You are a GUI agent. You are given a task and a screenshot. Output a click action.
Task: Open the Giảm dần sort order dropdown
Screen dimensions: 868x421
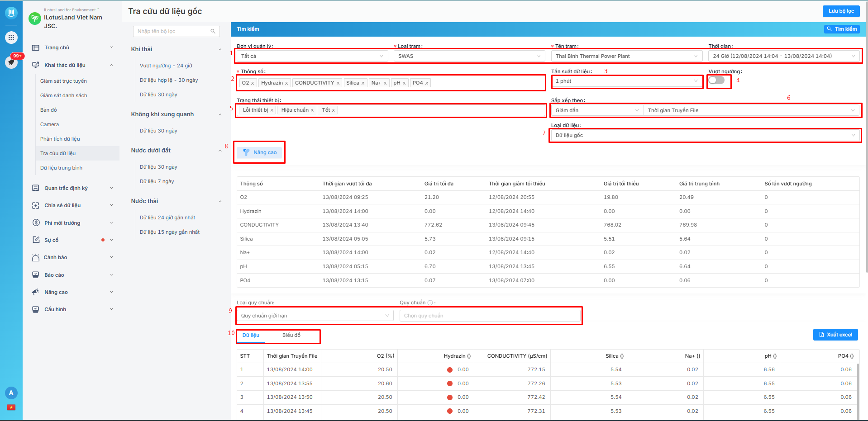click(x=597, y=110)
